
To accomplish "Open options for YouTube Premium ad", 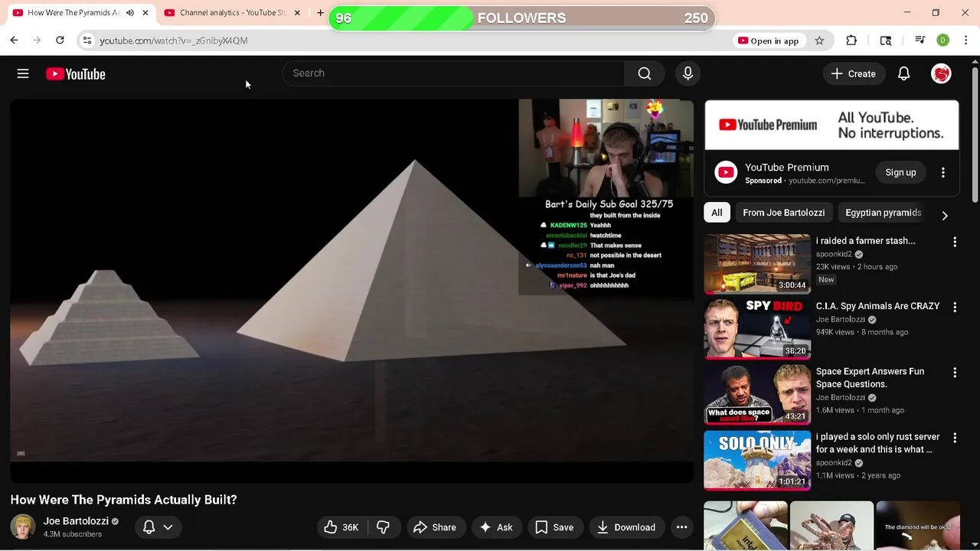I will [943, 173].
